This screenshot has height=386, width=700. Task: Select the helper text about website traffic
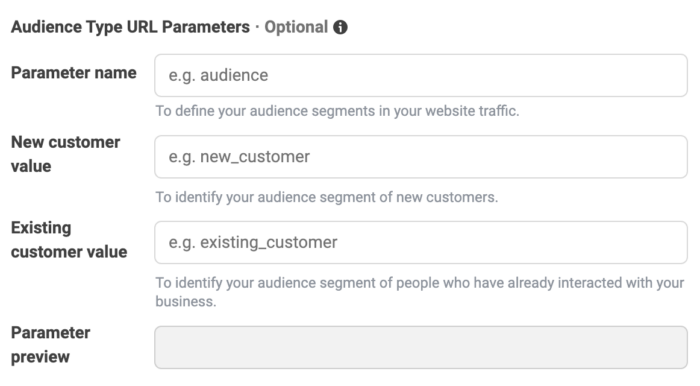(337, 111)
